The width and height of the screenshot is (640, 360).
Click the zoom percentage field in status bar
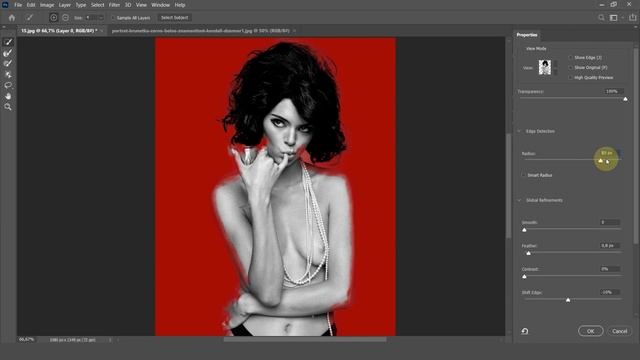[27, 340]
